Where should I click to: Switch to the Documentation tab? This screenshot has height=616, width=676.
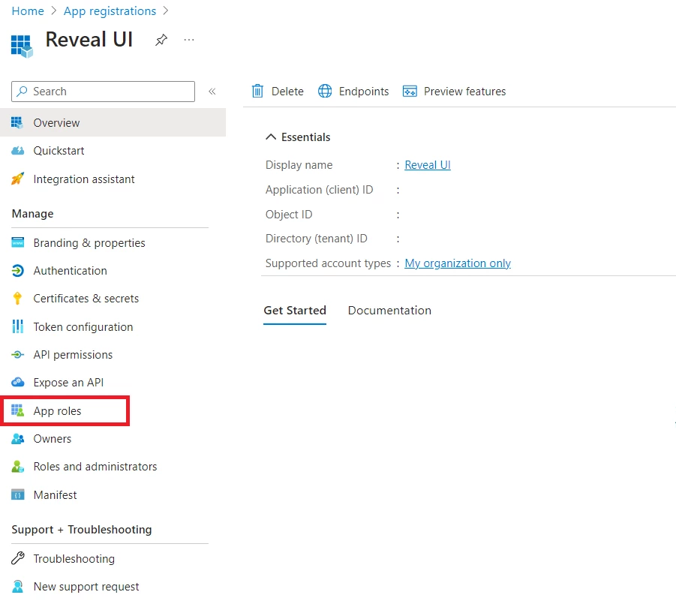[x=389, y=311]
